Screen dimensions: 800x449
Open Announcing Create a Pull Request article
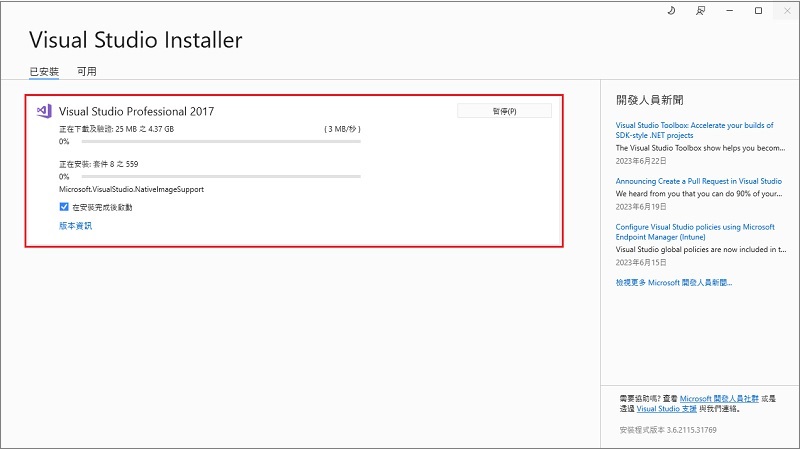click(x=698, y=181)
